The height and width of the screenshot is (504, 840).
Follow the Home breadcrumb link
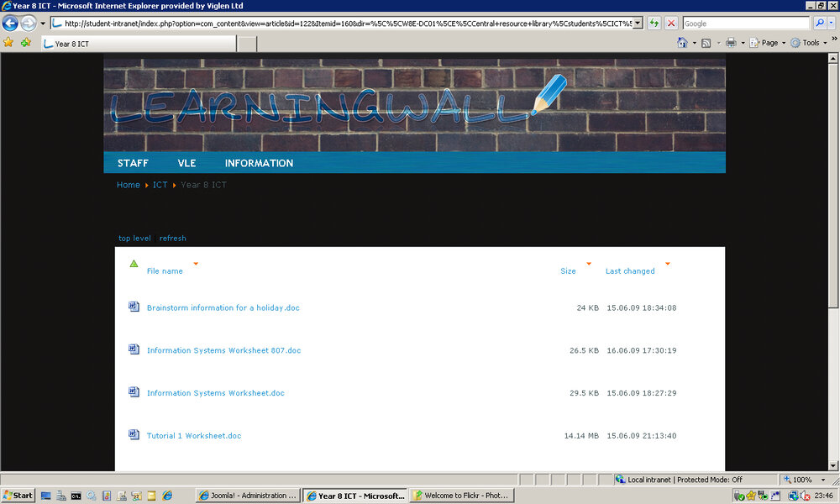coord(128,185)
